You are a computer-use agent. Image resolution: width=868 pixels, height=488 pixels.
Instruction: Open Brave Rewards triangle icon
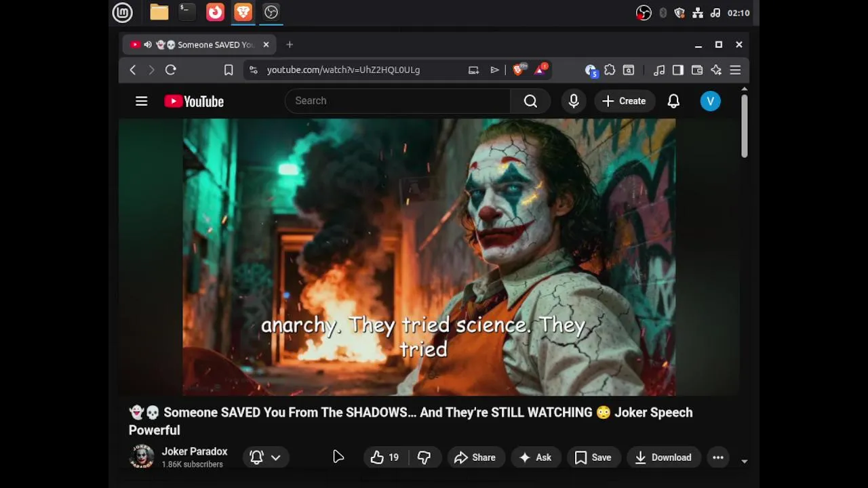540,70
